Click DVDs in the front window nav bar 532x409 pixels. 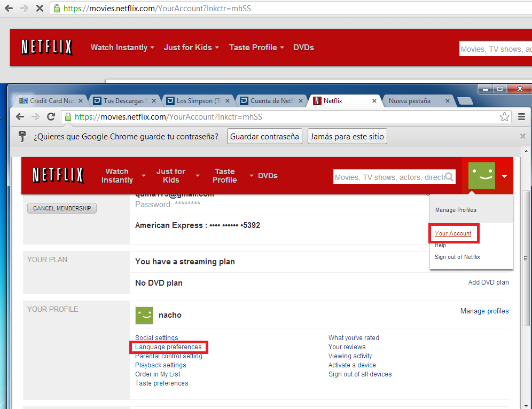pos(268,176)
